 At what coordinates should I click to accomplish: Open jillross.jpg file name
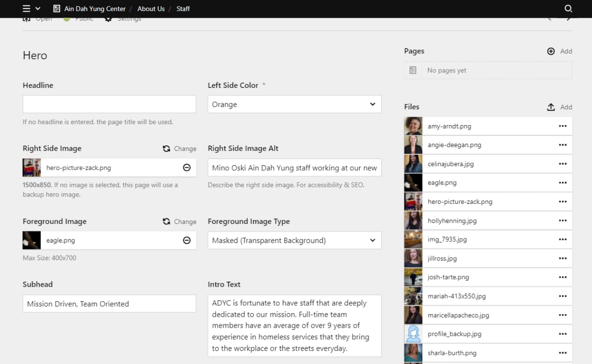442,258
